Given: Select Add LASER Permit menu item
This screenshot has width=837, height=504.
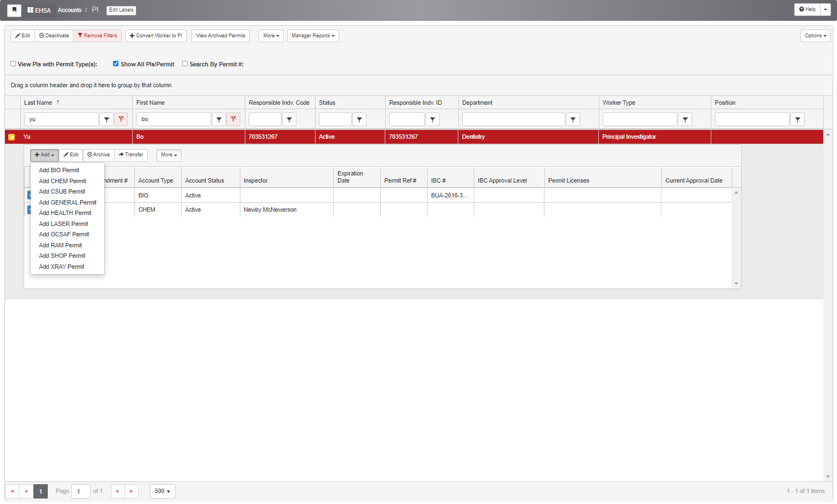Looking at the screenshot, I should [64, 224].
